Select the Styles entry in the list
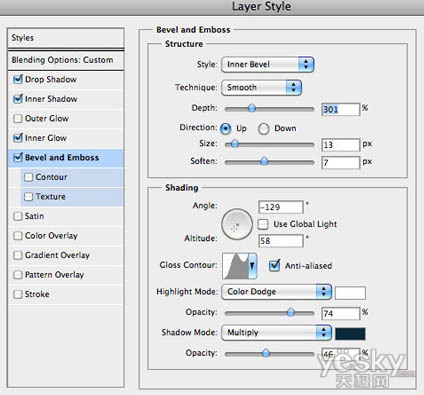Screen dimensions: 424x395 [x=66, y=38]
